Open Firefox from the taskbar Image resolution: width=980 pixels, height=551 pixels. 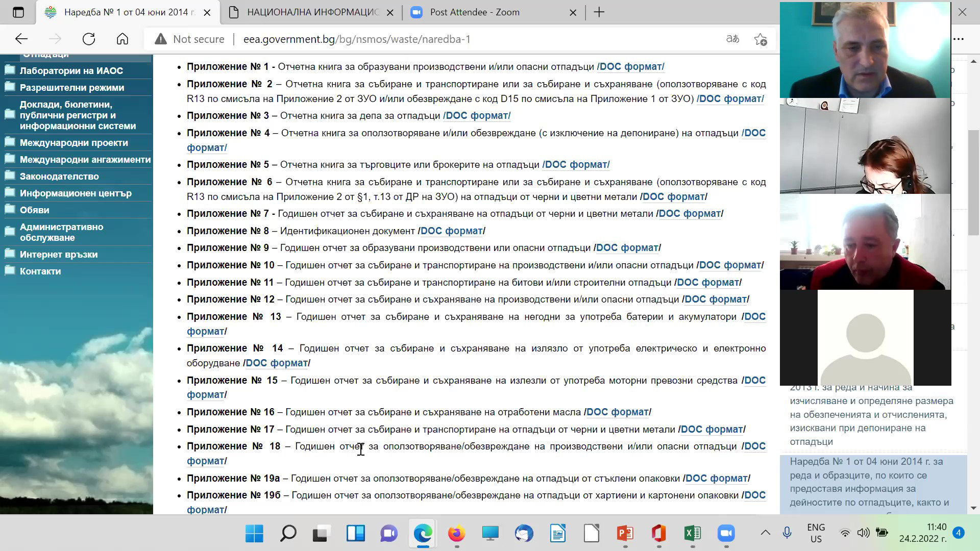[456, 534]
